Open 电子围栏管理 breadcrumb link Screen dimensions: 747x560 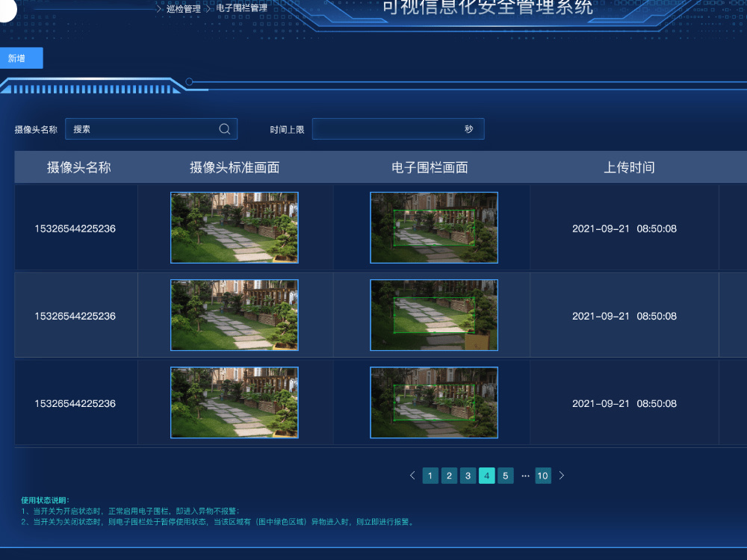coord(241,8)
